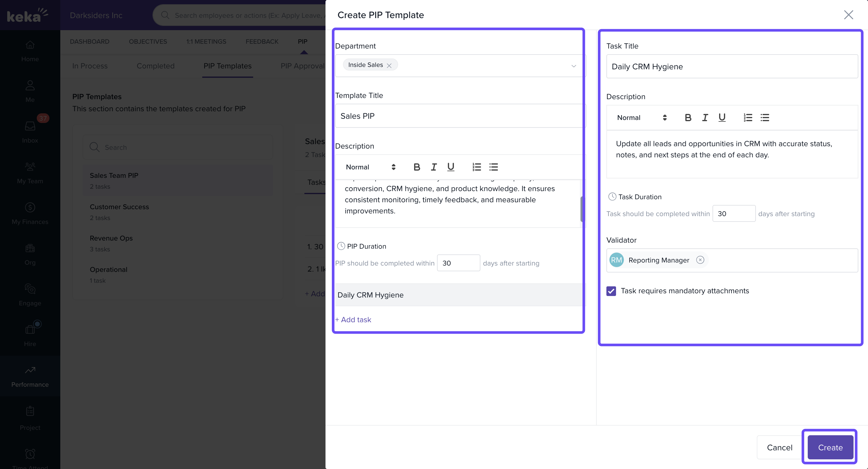Click the template description scrollbar handle
The width and height of the screenshot is (868, 469).
[x=582, y=209]
